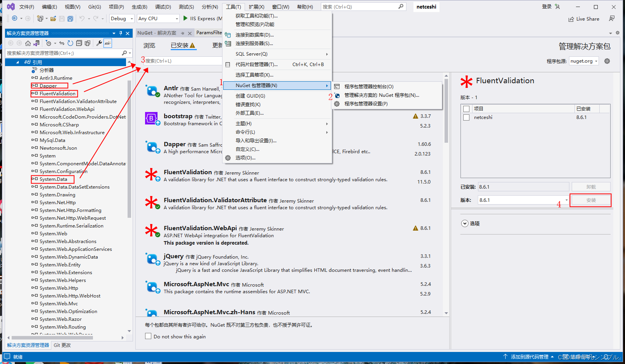Check the netceshi project checkbox

click(x=466, y=117)
